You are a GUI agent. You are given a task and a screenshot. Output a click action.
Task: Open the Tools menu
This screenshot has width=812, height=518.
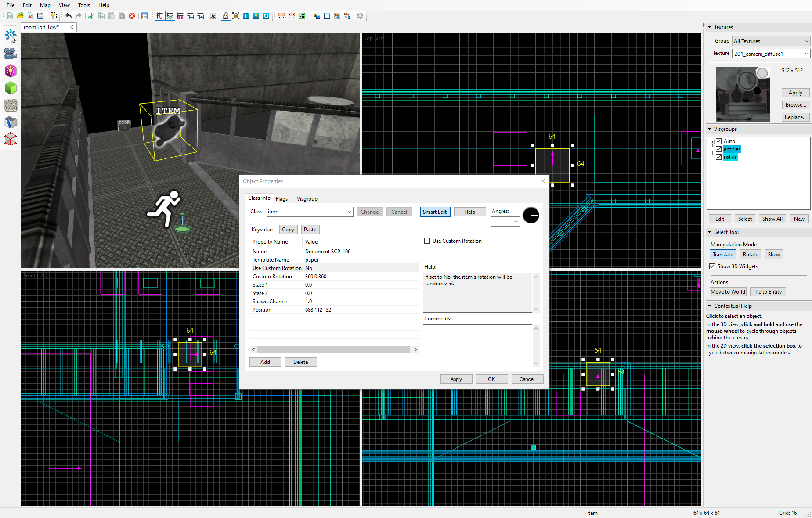tap(84, 5)
